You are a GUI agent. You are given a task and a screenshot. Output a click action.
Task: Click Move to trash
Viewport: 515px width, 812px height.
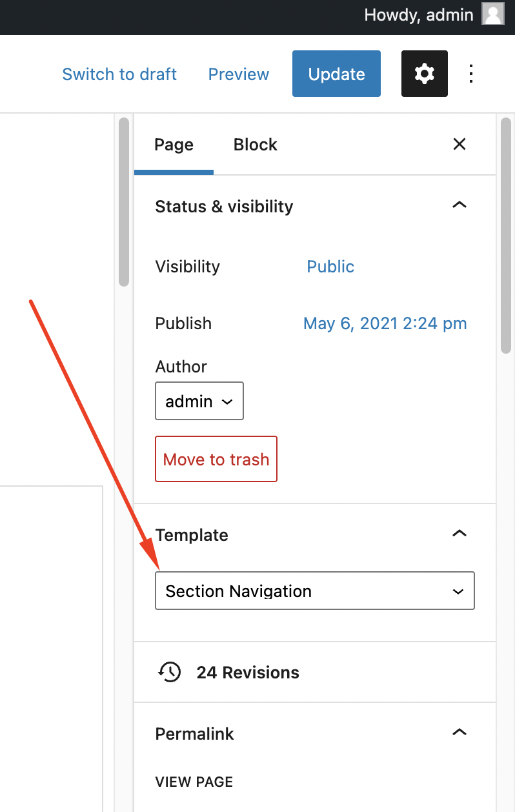[216, 459]
